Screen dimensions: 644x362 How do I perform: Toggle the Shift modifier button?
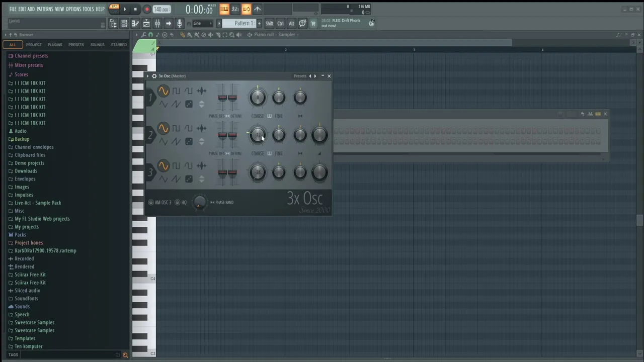[270, 24]
